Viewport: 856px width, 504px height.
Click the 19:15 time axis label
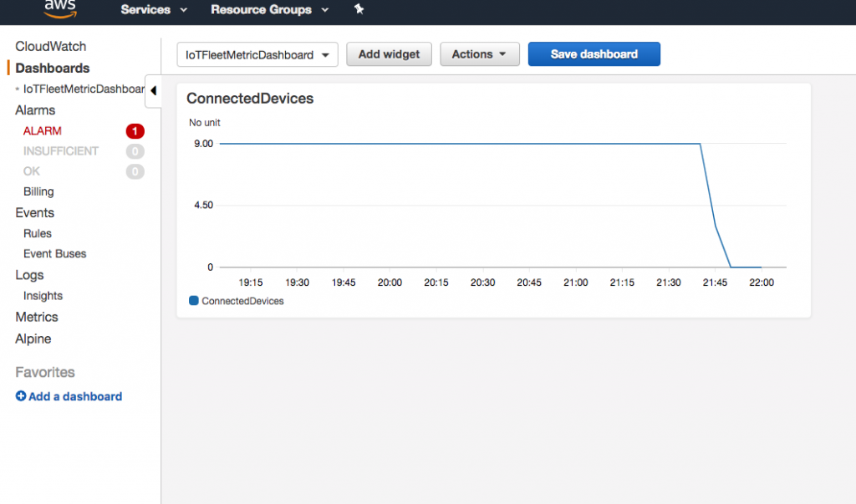(x=251, y=283)
